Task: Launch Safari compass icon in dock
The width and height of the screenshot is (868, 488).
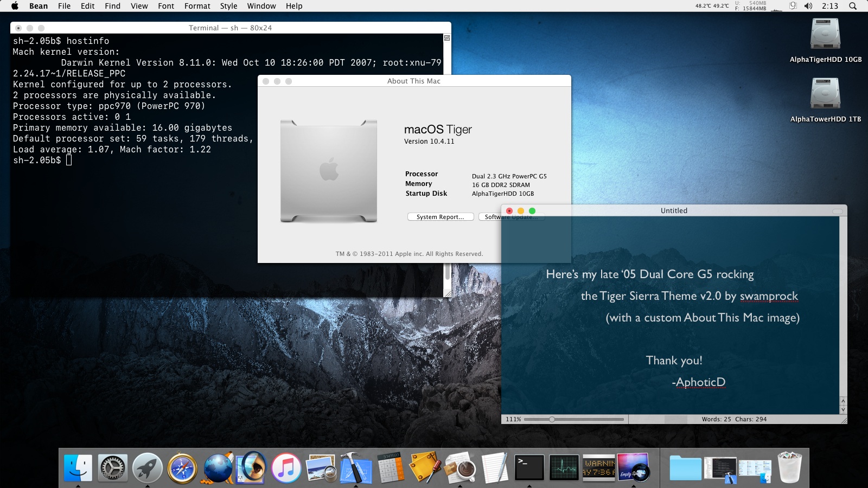Action: coord(182,467)
